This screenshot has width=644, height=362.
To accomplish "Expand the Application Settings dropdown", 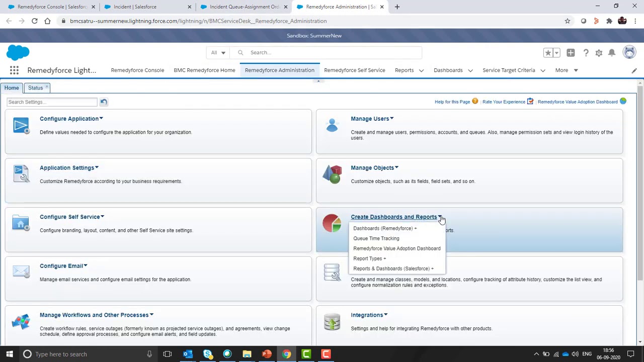I will (97, 168).
